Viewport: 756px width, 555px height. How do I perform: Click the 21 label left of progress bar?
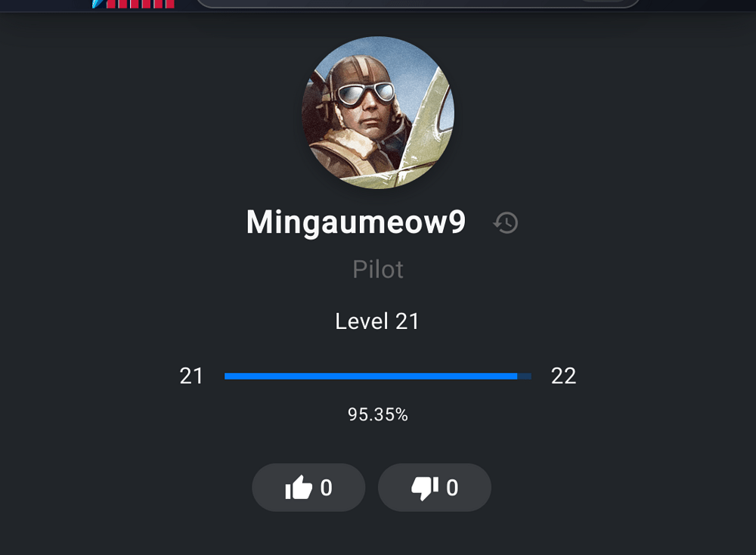point(191,376)
